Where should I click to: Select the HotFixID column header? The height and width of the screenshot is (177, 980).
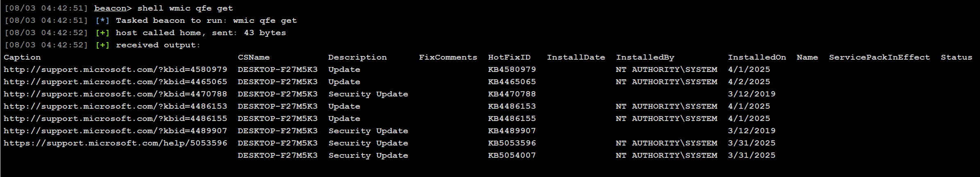509,57
